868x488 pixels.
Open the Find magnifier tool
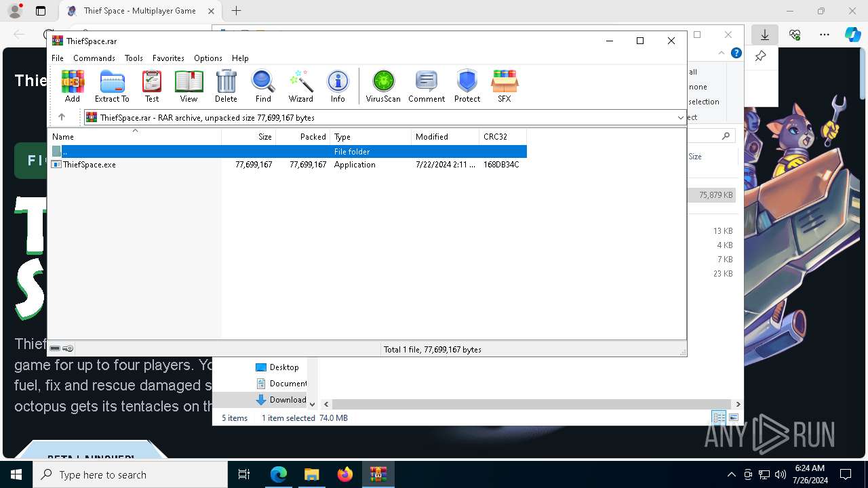(263, 86)
